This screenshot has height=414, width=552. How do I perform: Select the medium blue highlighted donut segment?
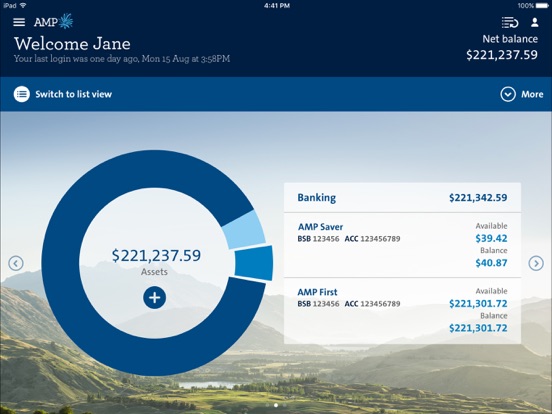click(255, 263)
